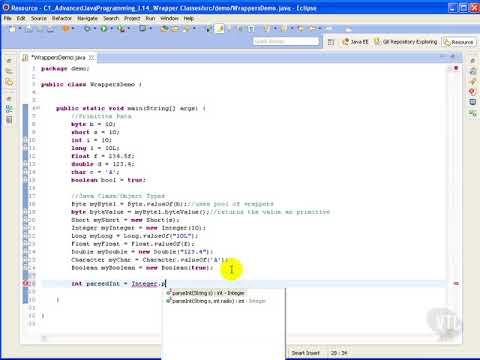The image size is (480, 360).
Task: Open the Source menu
Action: click(39, 18)
